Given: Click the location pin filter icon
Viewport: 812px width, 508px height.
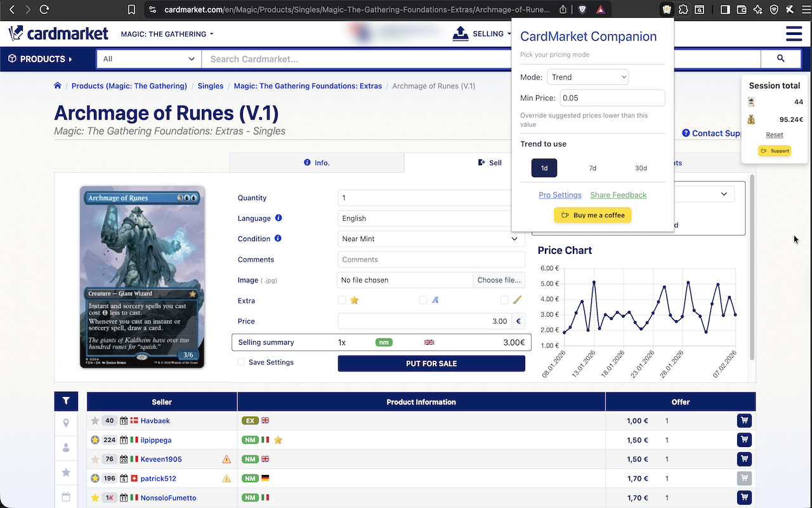Looking at the screenshot, I should (66, 422).
